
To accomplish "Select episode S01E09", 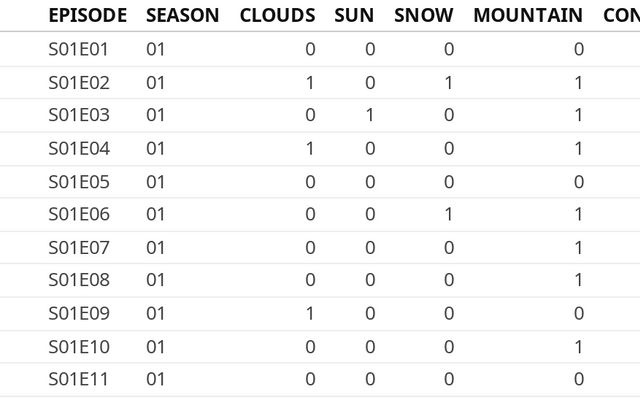I will [79, 313].
